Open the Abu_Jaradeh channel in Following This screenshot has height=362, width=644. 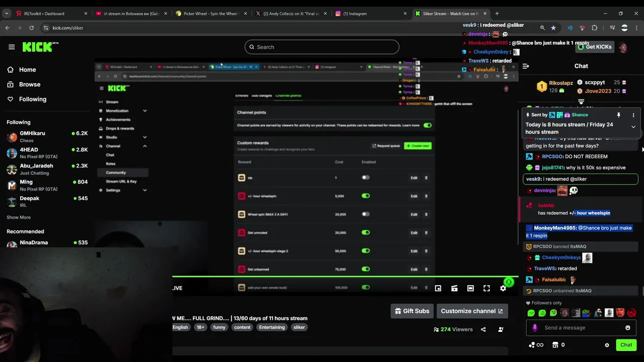click(47, 169)
